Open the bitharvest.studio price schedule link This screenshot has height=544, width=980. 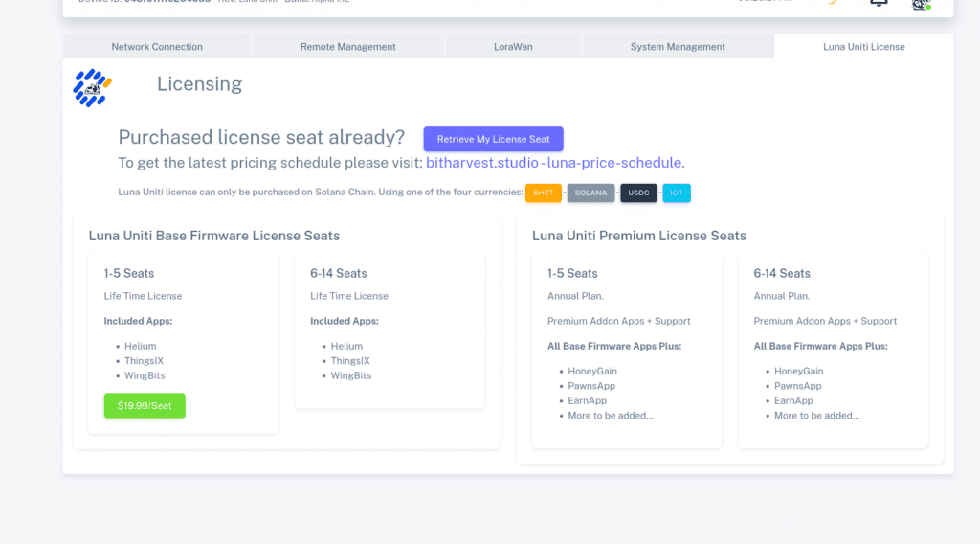pyautogui.click(x=554, y=163)
